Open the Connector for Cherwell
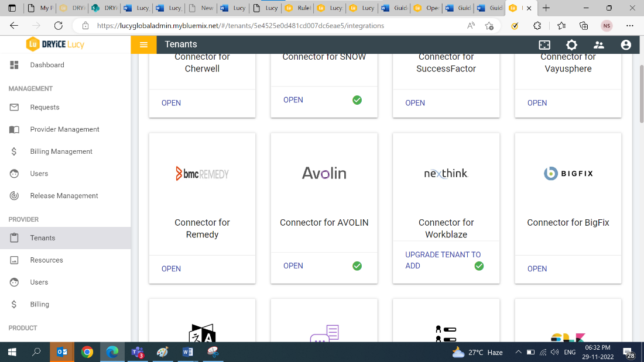Screen dimensions: 644x362 pyautogui.click(x=171, y=102)
